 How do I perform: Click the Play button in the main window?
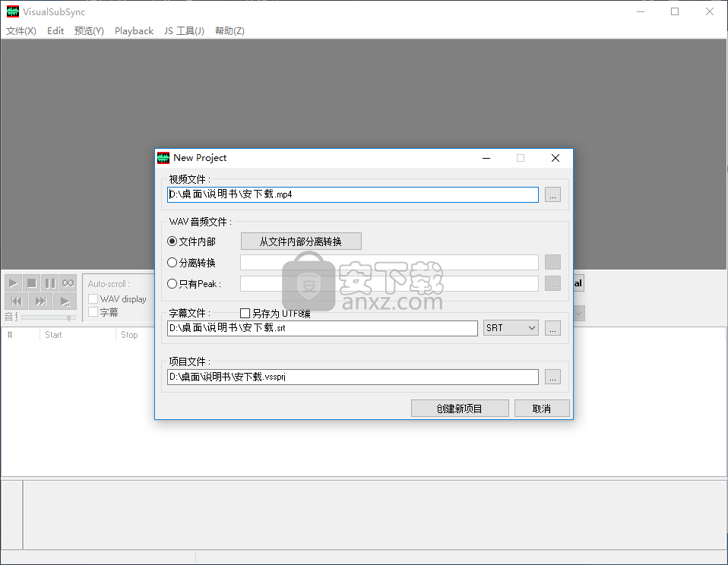point(13,283)
